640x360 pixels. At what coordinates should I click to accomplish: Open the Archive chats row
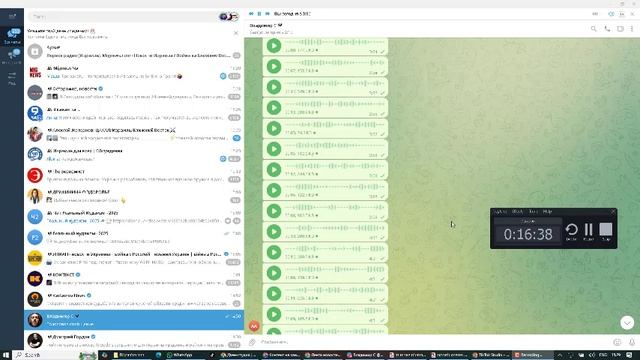[x=134, y=51]
